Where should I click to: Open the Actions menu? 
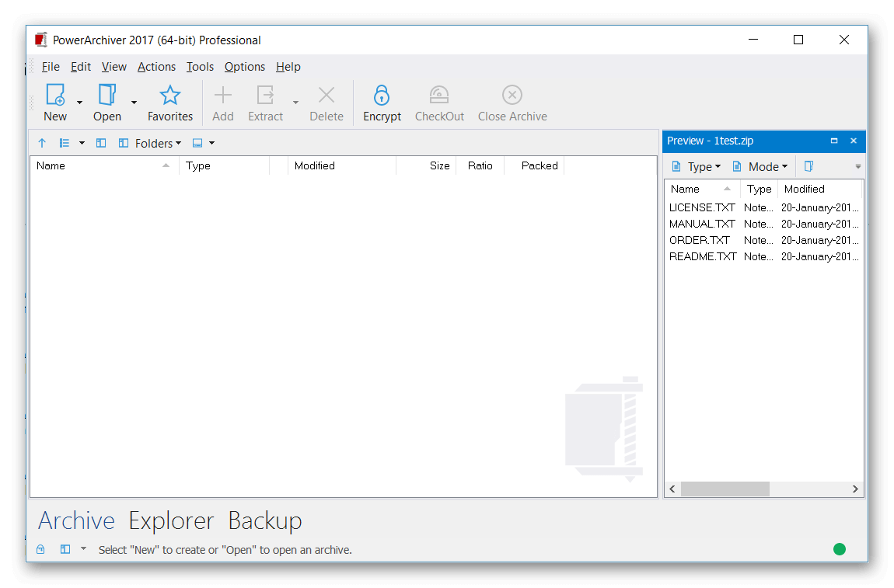(x=156, y=67)
